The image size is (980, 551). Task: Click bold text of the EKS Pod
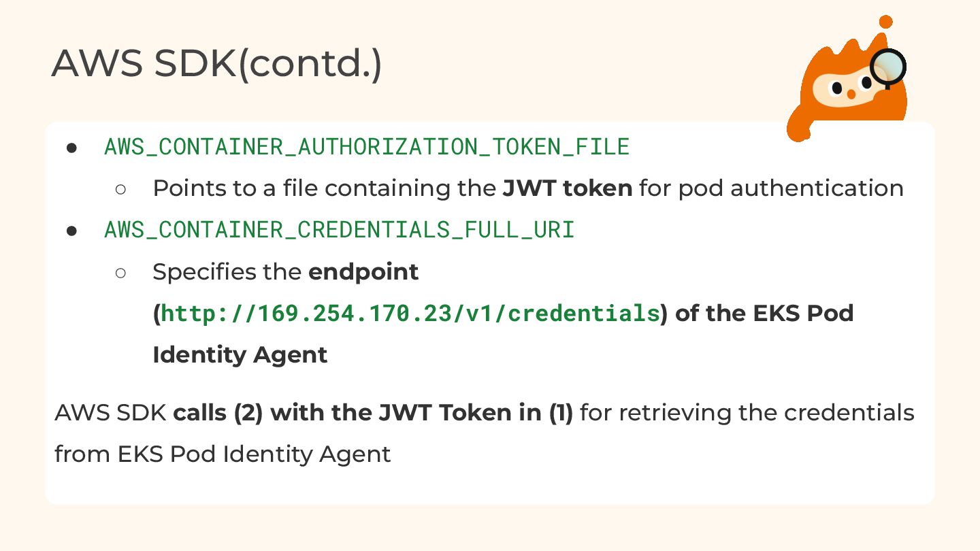pyautogui.click(x=764, y=314)
